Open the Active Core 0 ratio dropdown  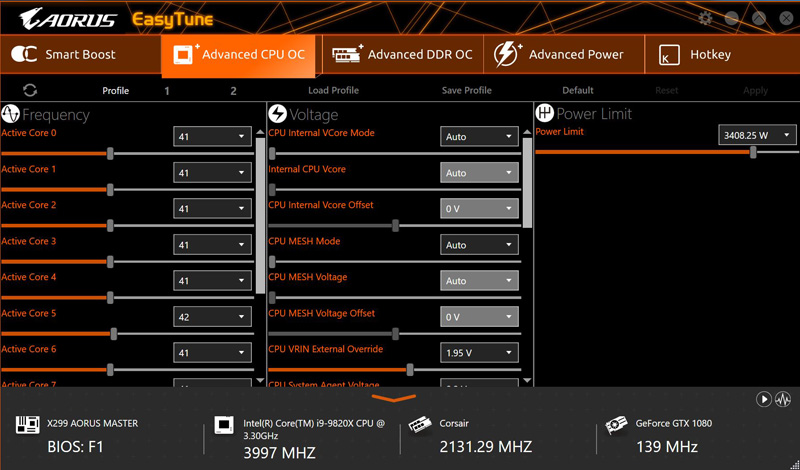(x=212, y=136)
